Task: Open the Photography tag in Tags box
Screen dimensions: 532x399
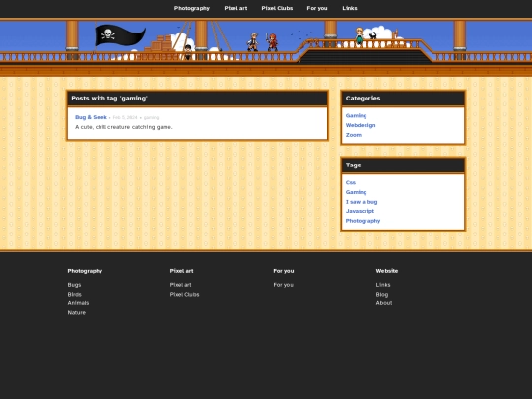Action: click(363, 221)
